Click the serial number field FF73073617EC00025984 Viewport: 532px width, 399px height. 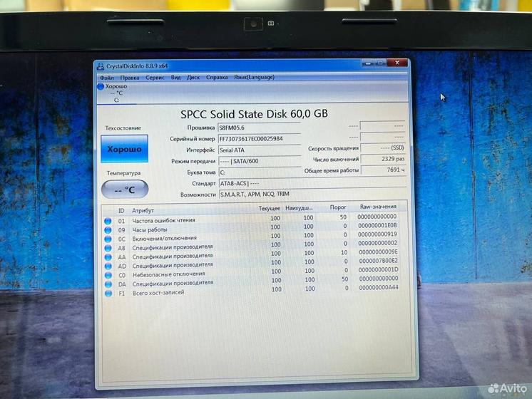click(259, 139)
